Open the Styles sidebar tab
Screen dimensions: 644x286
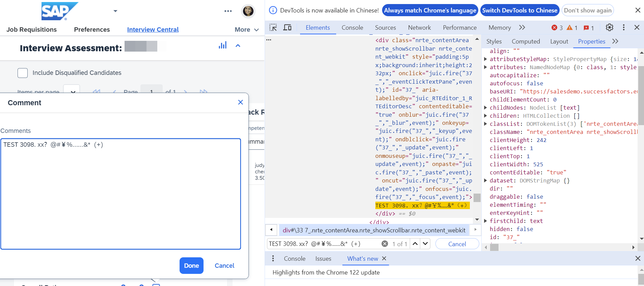point(494,41)
